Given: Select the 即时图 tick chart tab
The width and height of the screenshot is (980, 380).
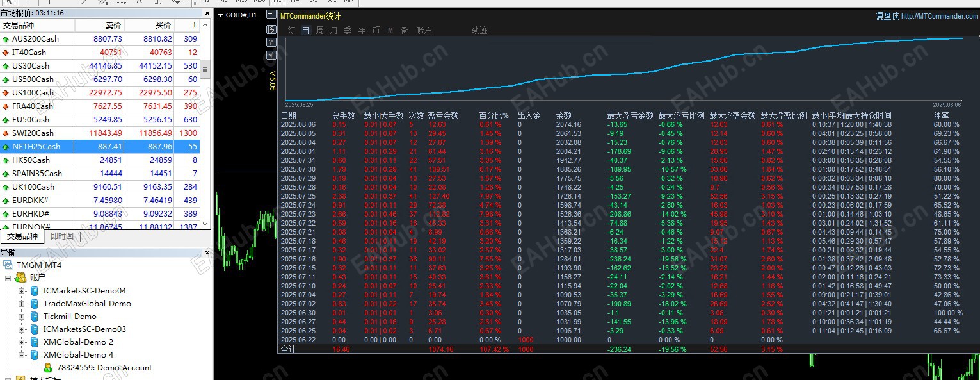Looking at the screenshot, I should coord(61,236).
